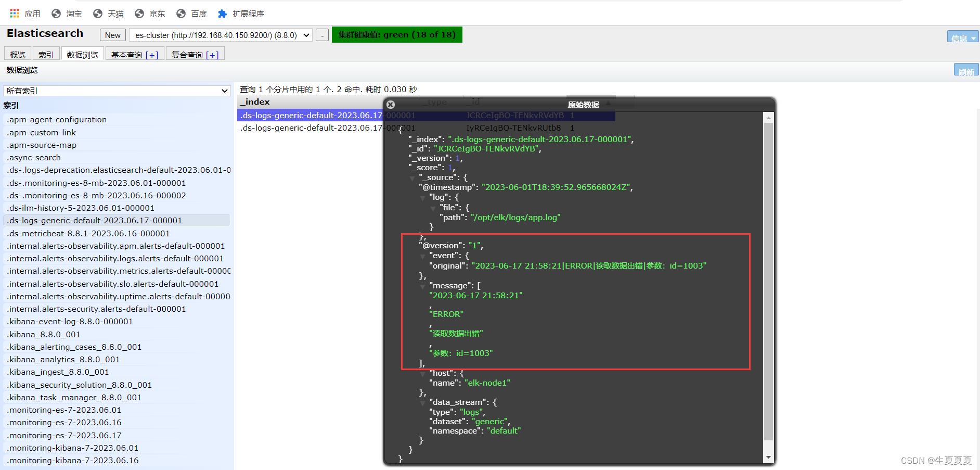Click the popup scrollbar up arrow
Image resolution: width=980 pixels, height=470 pixels.
(x=768, y=118)
